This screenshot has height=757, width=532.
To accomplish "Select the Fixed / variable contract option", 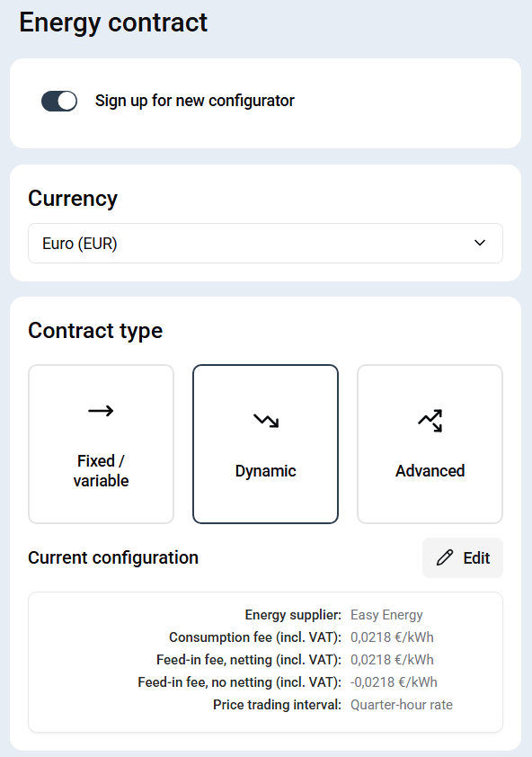I will click(x=100, y=443).
